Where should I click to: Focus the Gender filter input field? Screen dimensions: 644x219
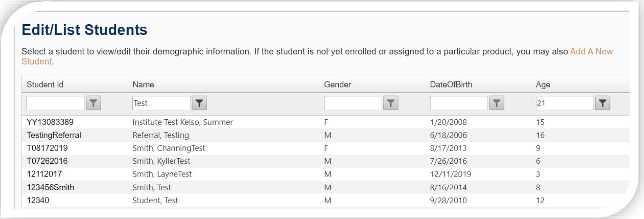pyautogui.click(x=353, y=103)
